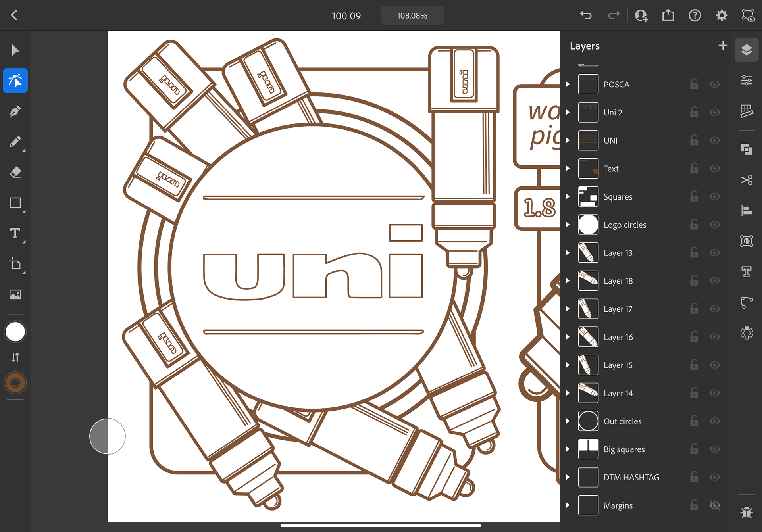Open the Object panel icon
This screenshot has width=762, height=532.
747,241
